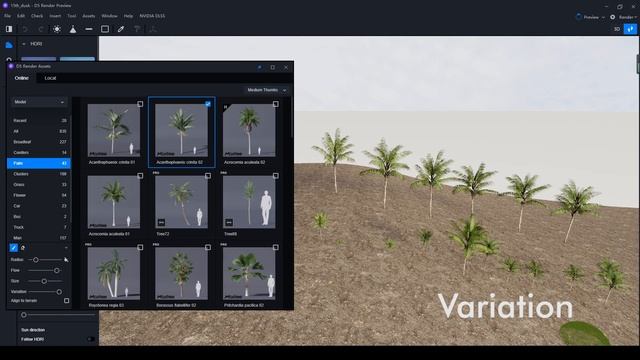Adjust the Size slider handle

[44, 281]
